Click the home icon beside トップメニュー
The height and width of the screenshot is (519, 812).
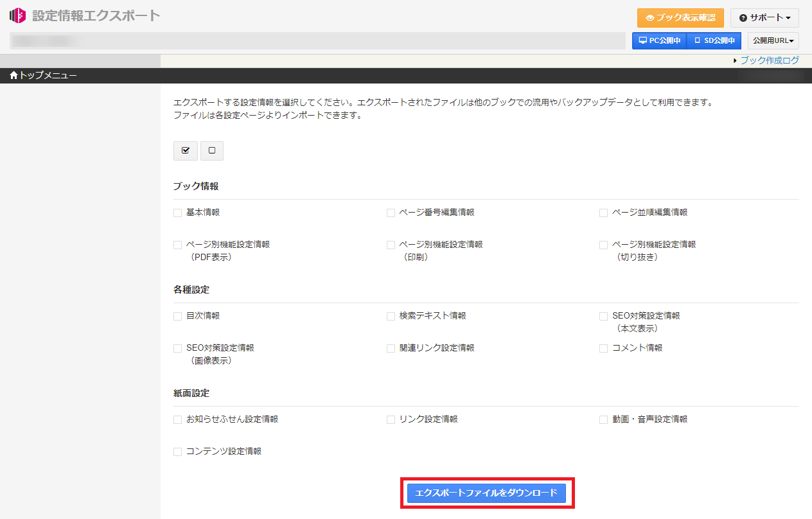click(13, 76)
